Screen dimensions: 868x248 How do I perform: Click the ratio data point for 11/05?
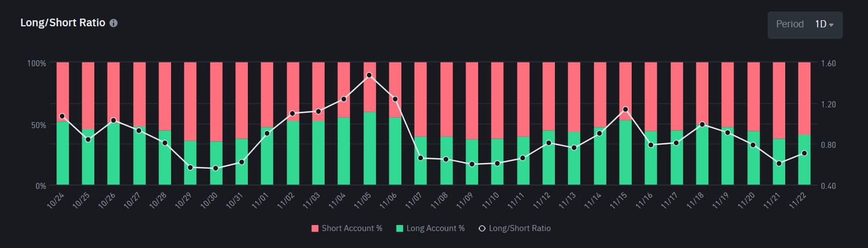369,76
